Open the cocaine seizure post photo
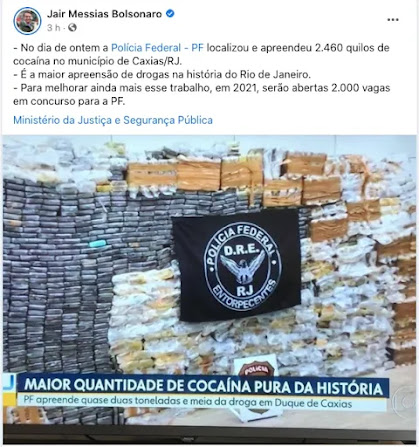 tap(209, 289)
